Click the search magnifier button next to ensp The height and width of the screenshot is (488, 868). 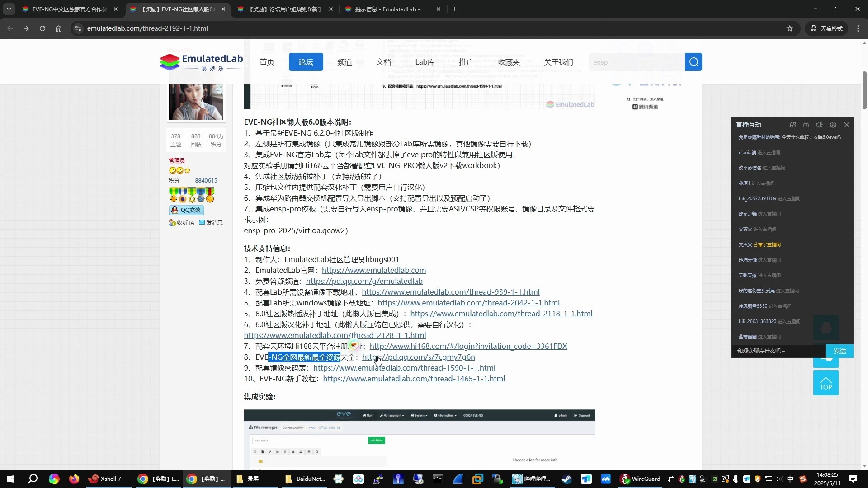coord(693,62)
